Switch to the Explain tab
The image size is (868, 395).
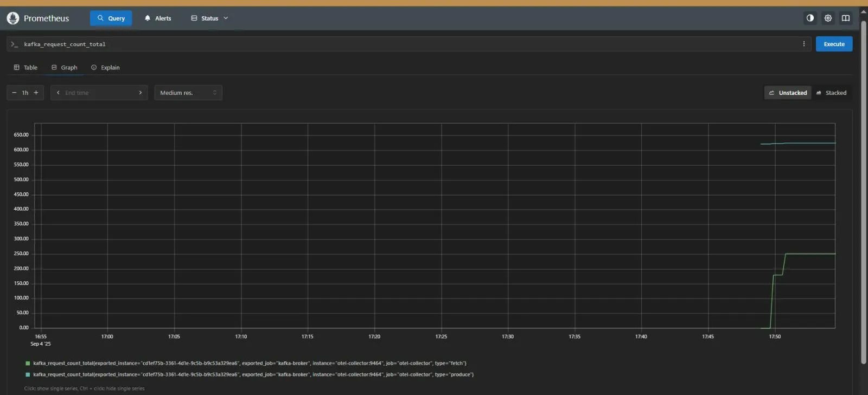point(105,67)
